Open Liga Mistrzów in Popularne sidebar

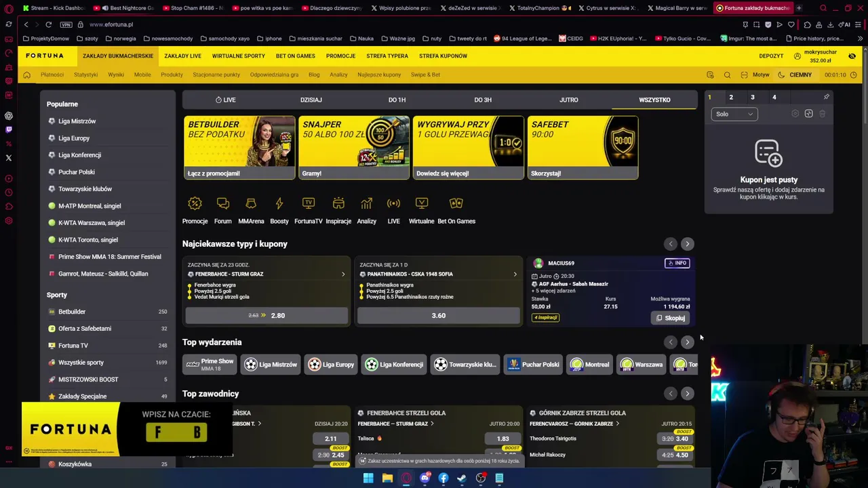77,121
